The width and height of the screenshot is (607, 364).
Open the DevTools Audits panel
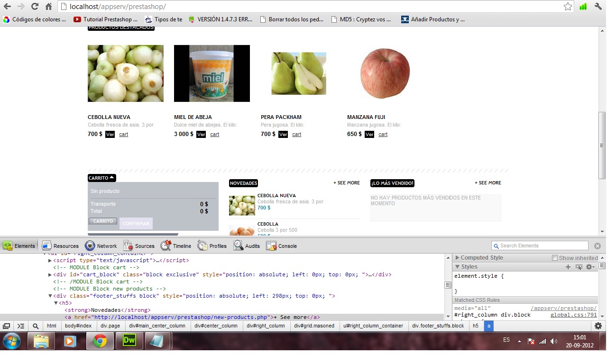[x=247, y=246]
